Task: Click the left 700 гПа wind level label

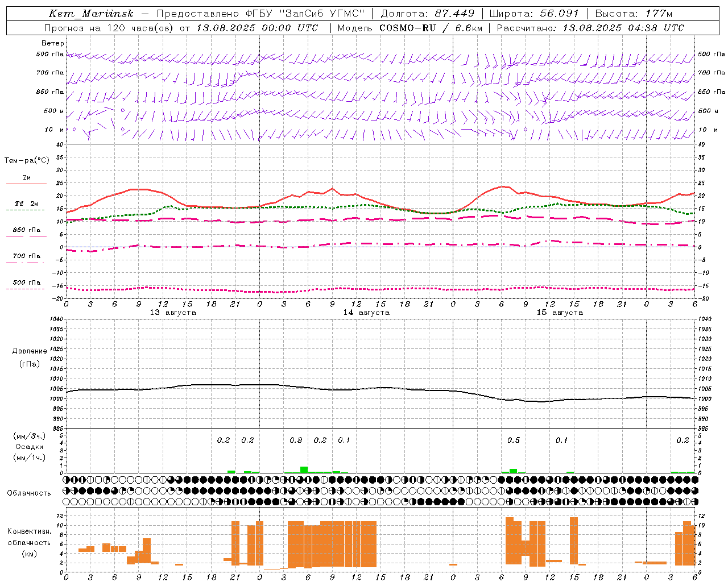Action: click(x=50, y=73)
